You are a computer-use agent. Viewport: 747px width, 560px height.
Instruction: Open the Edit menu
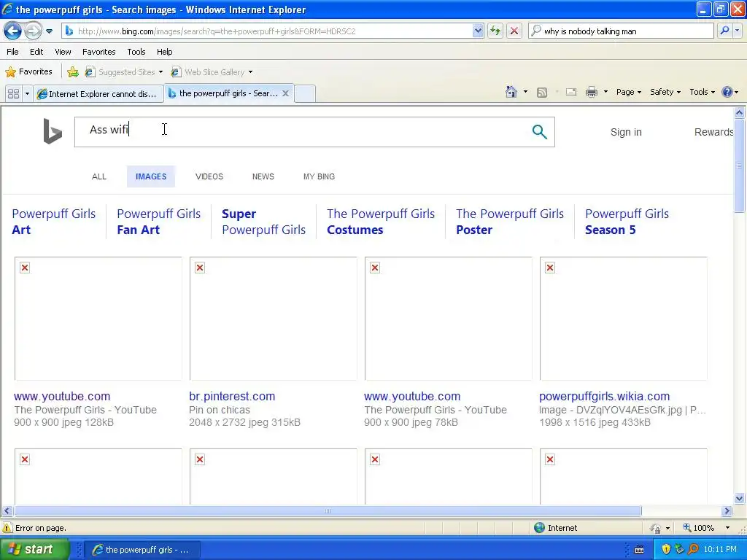click(x=36, y=52)
